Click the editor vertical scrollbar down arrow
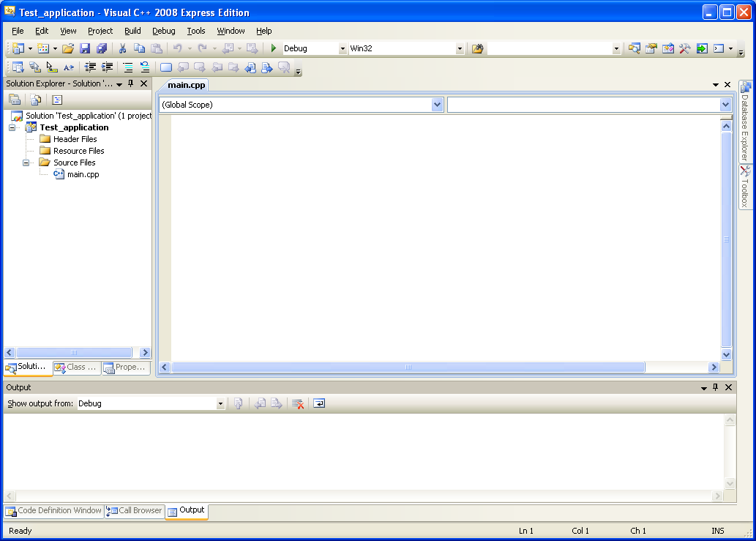This screenshot has height=541, width=756. tap(726, 354)
